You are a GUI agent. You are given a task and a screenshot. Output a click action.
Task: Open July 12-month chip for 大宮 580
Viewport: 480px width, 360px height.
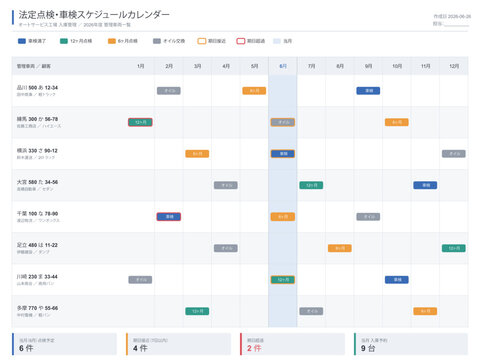311,185
